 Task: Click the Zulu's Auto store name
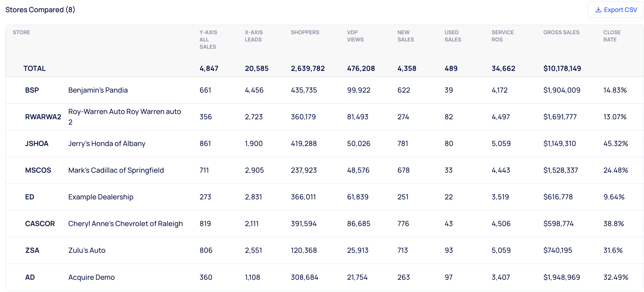(87, 250)
